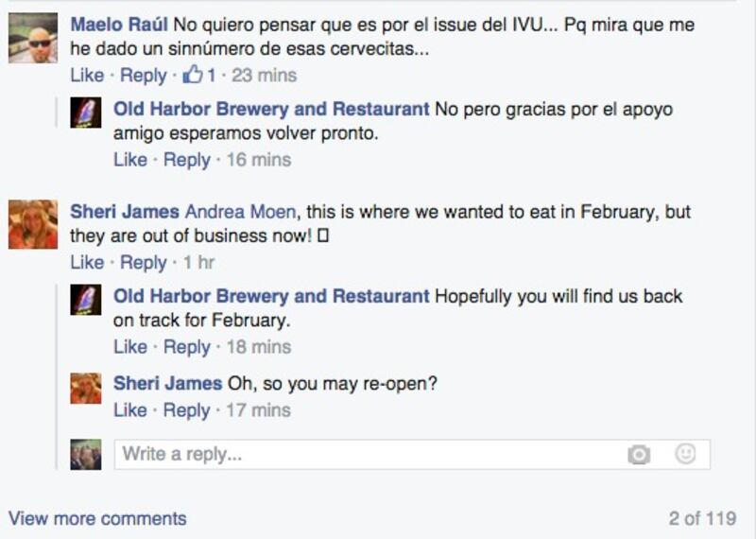This screenshot has width=756, height=539.
Task: Click in the Write a reply field
Action: tap(369, 455)
